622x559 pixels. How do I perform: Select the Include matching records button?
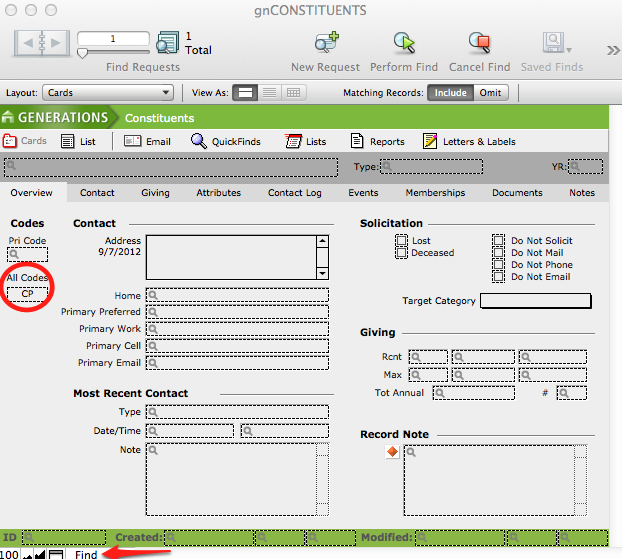[x=451, y=93]
